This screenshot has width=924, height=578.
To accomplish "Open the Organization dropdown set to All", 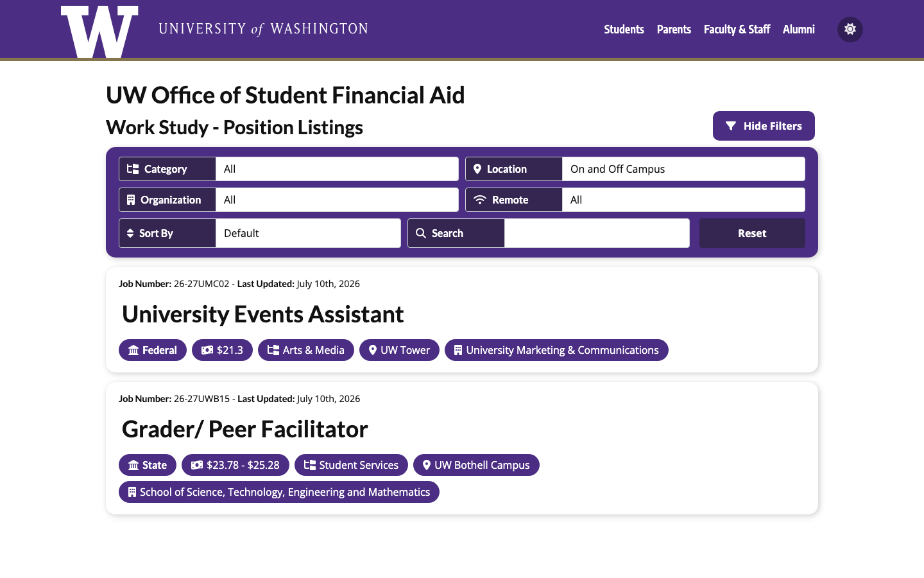I will coord(337,200).
